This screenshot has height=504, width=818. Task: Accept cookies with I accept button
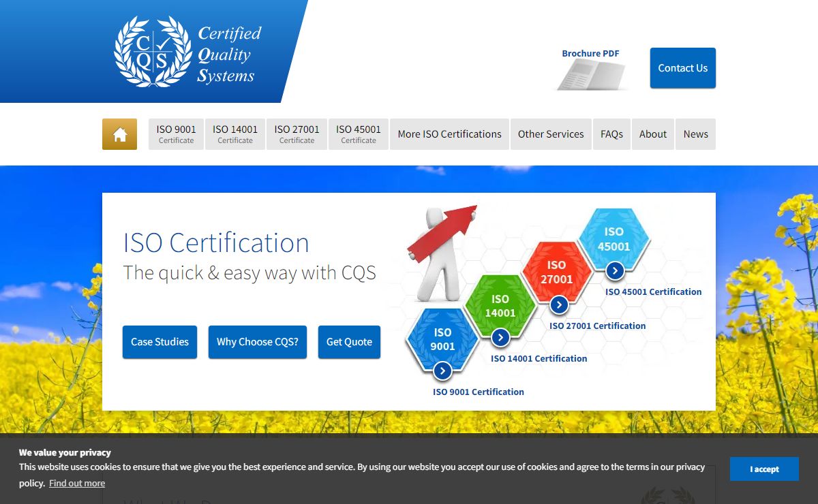point(764,469)
